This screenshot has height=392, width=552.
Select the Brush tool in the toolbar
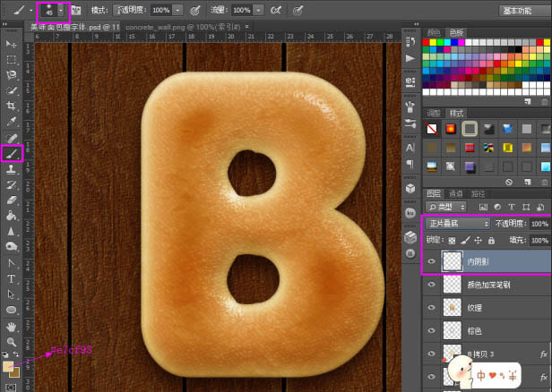coord(13,153)
